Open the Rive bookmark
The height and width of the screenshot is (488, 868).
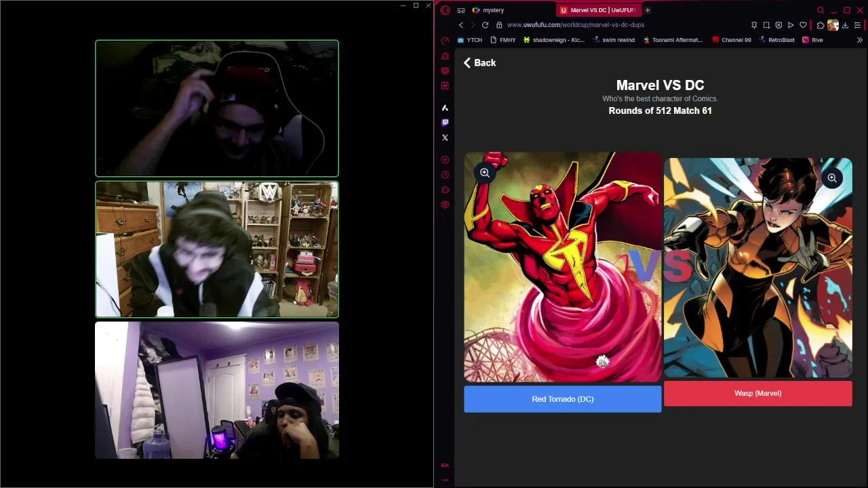(812, 40)
